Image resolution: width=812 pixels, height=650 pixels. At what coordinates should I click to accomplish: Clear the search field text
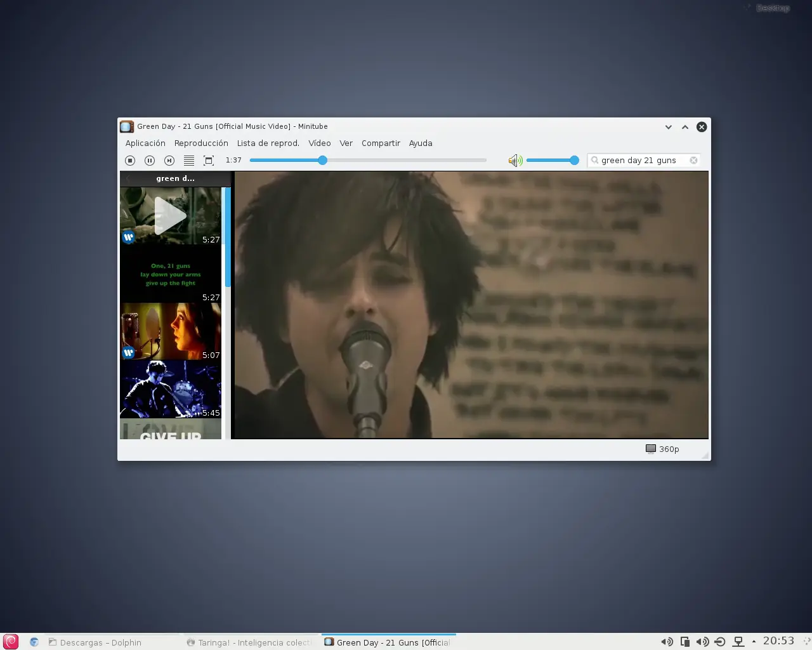(693, 161)
